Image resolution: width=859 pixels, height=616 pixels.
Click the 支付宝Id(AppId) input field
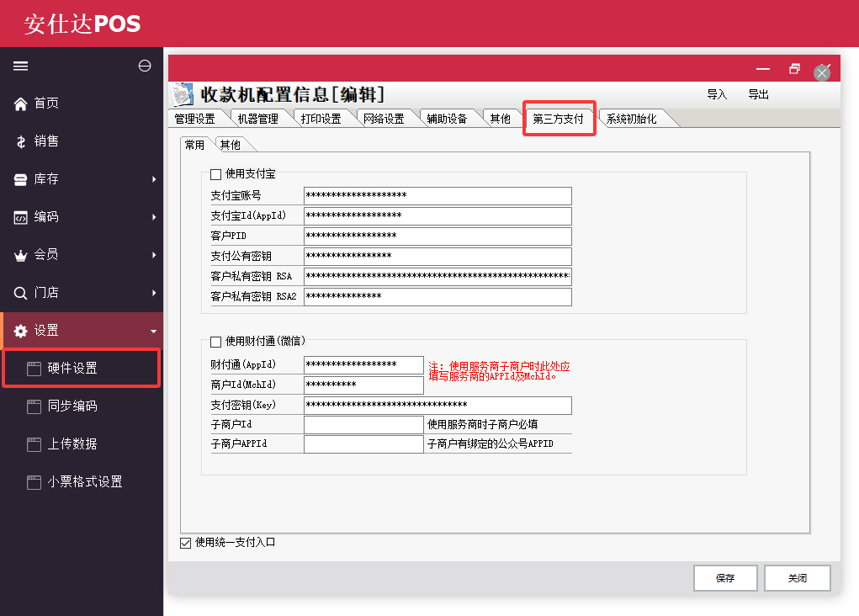click(437, 216)
